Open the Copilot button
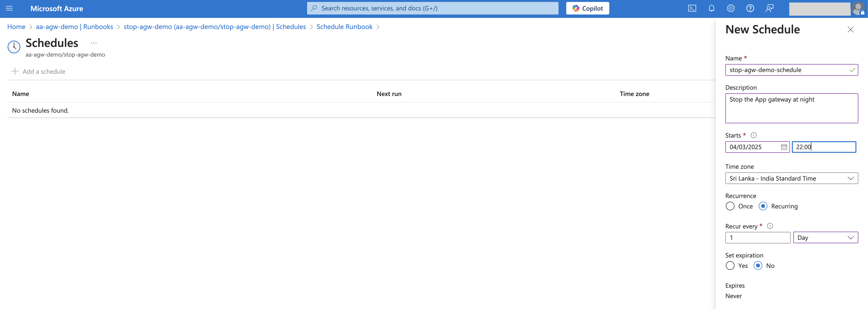This screenshot has width=868, height=309. 587,8
